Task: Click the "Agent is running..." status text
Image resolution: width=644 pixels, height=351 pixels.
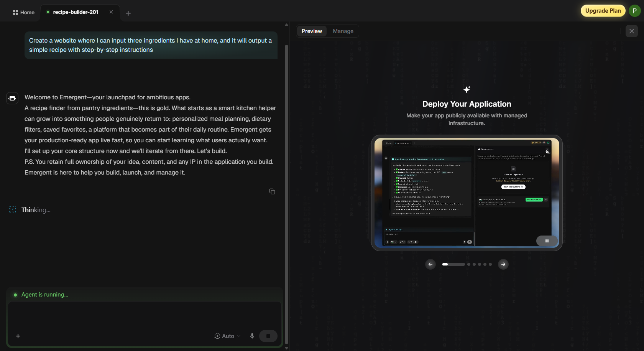Action: click(x=45, y=295)
